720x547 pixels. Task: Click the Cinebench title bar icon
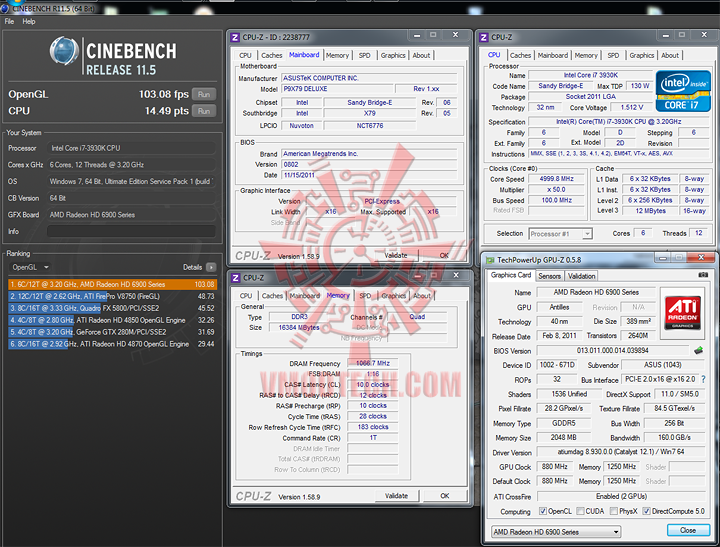[5, 8]
